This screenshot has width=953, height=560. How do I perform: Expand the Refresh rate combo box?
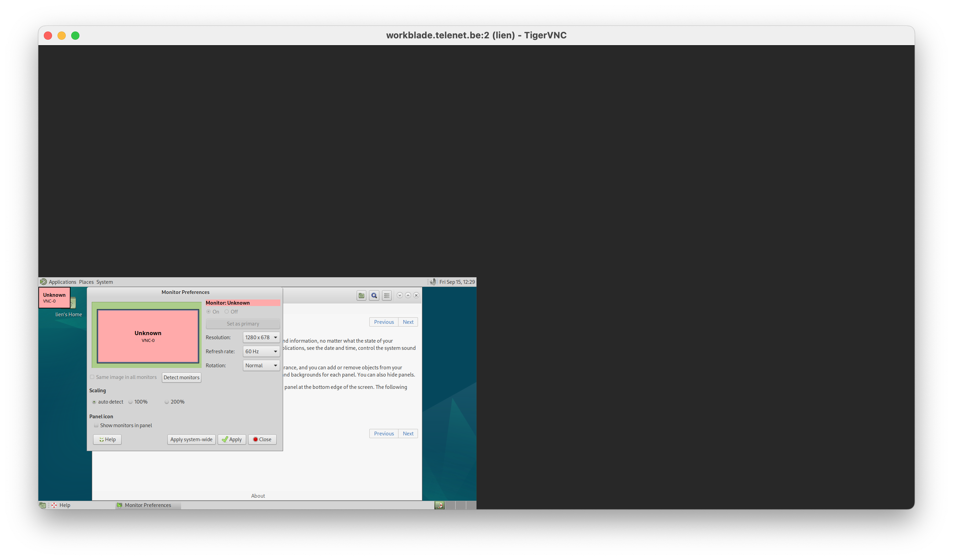click(x=261, y=351)
